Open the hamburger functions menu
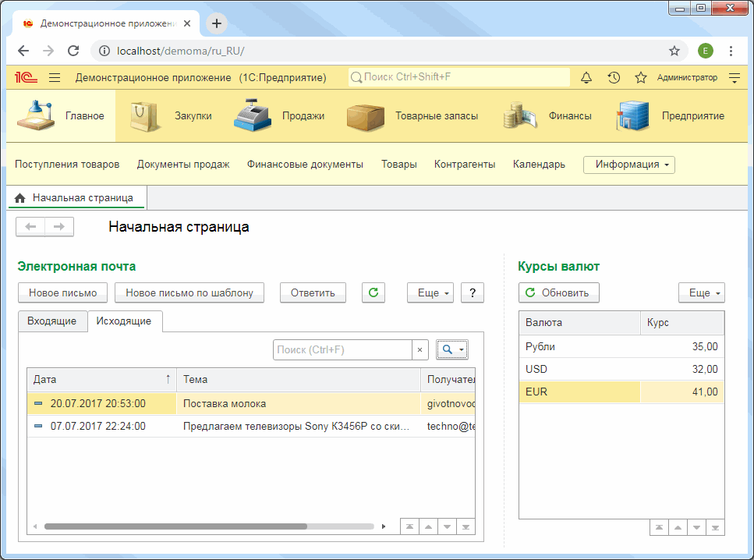This screenshot has width=754, height=560. [x=55, y=77]
